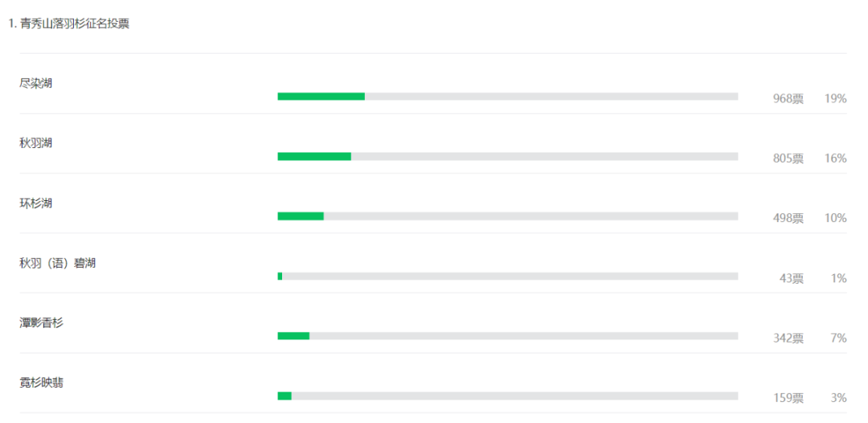The height and width of the screenshot is (423, 868).
Task: Select the 潭影香杉 option label
Action: pos(42,322)
